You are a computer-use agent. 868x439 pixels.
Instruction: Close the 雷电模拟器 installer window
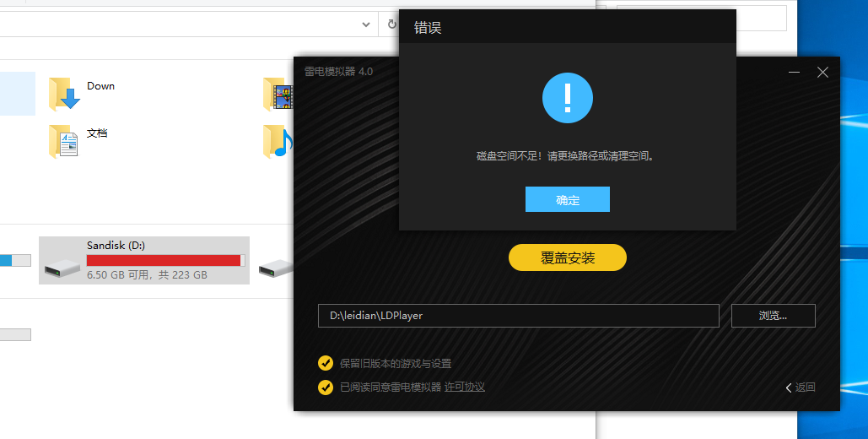click(822, 73)
